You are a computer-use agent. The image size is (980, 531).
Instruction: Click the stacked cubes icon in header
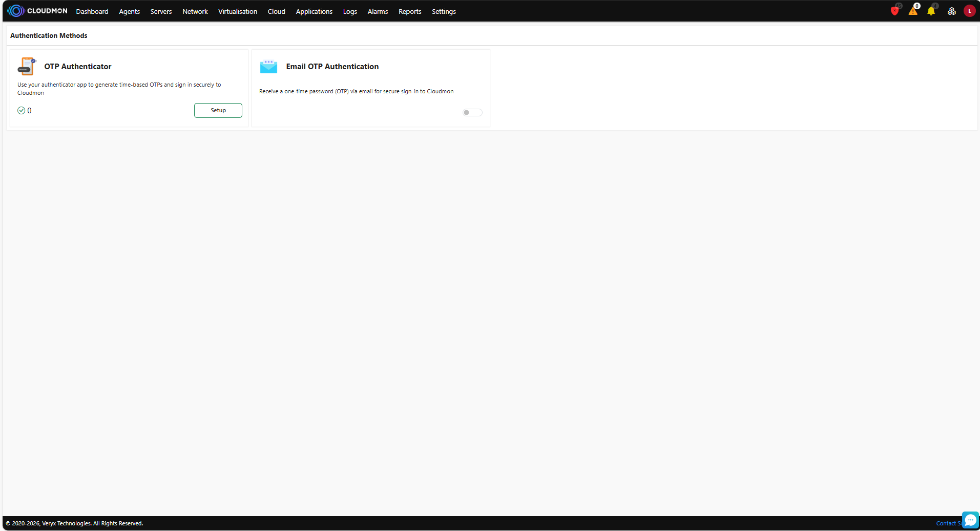951,11
